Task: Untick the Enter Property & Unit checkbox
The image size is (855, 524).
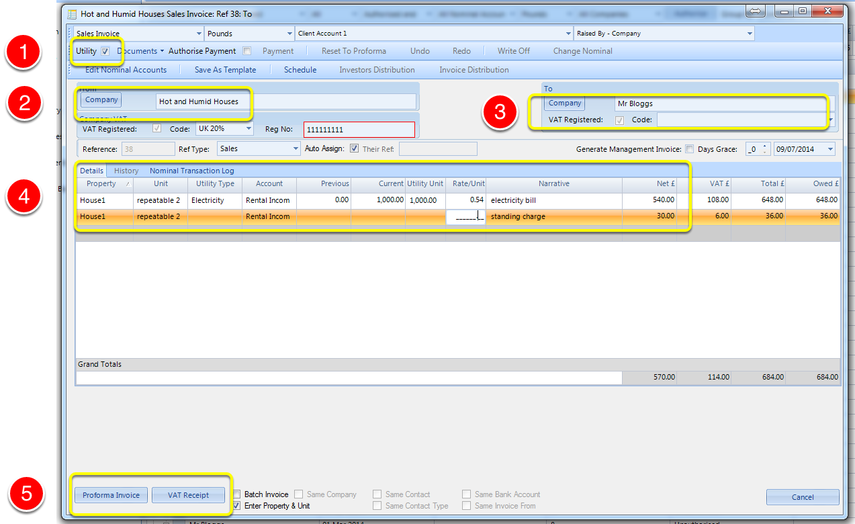Action: click(x=237, y=506)
